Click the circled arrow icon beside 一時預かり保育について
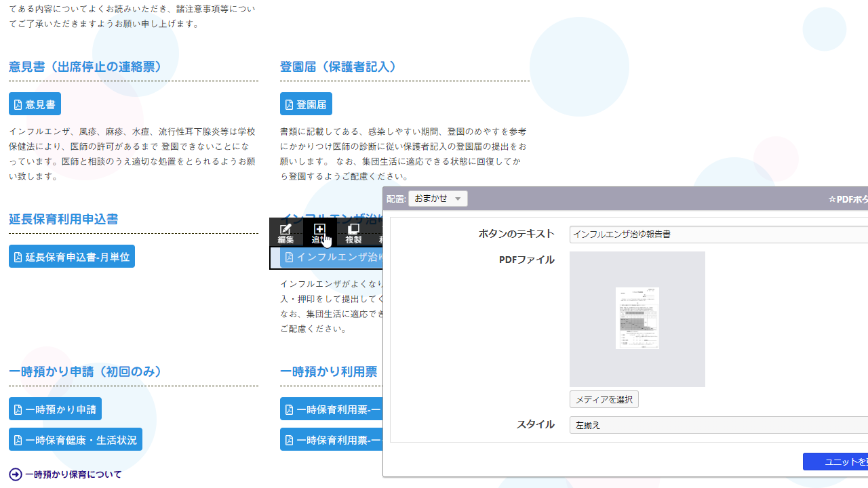 (16, 474)
